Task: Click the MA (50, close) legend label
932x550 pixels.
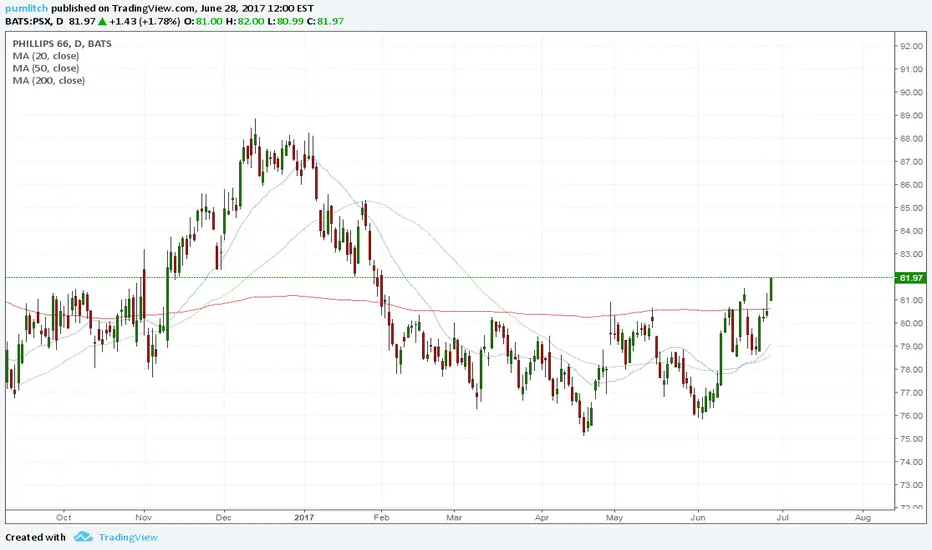Action: [46, 68]
